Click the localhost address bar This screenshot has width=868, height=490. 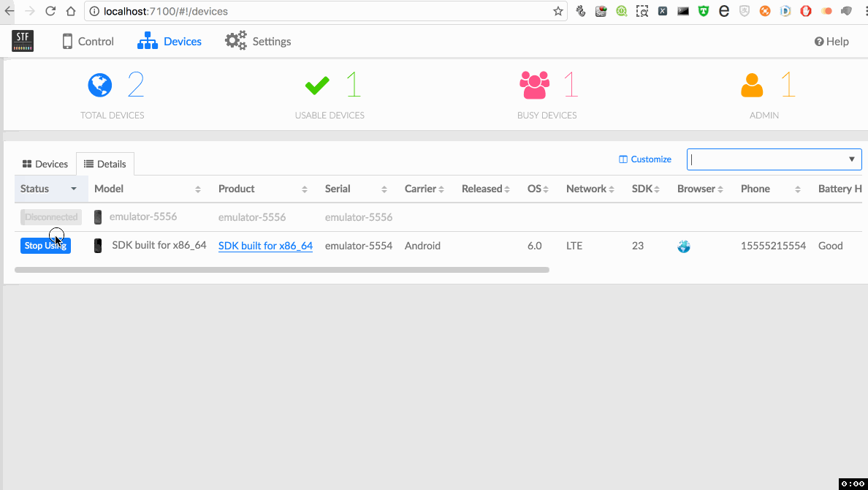pyautogui.click(x=327, y=11)
